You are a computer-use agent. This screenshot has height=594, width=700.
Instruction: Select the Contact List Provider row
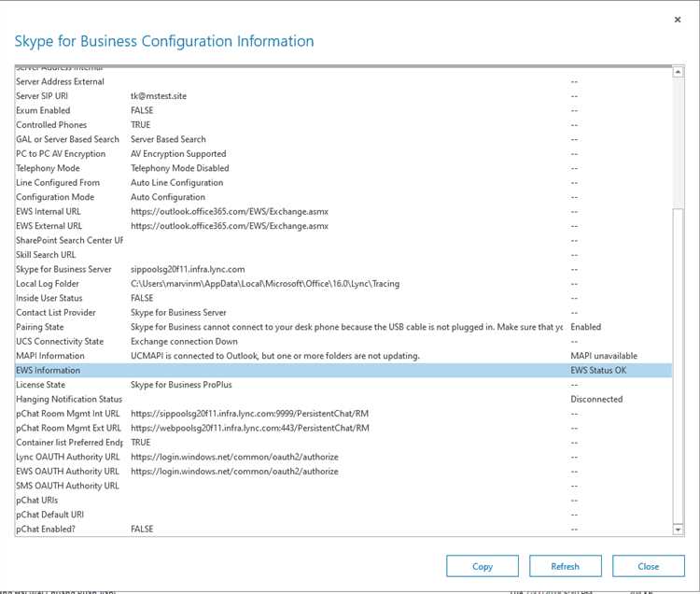343,313
